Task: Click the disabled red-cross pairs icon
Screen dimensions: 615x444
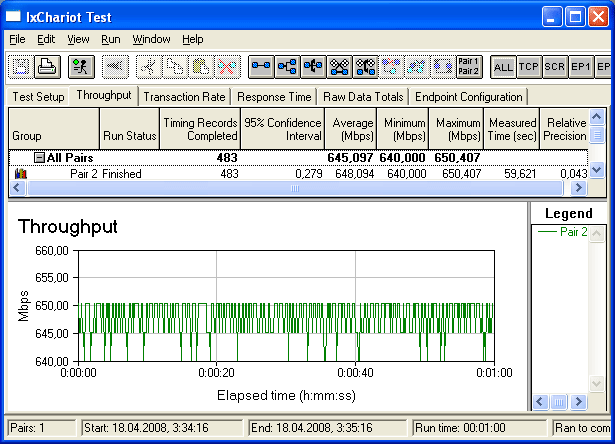Action: [x=391, y=67]
